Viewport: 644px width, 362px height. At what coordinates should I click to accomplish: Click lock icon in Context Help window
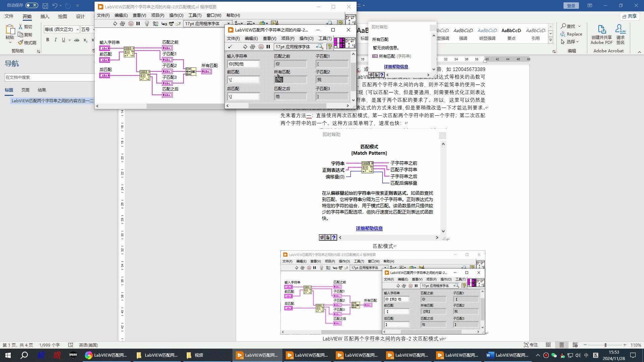click(376, 75)
